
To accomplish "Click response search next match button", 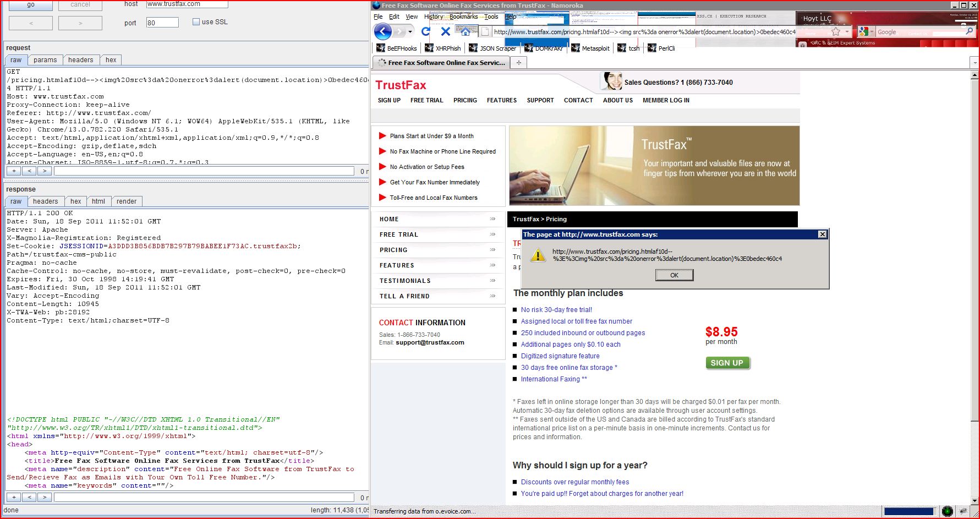I will (x=45, y=498).
